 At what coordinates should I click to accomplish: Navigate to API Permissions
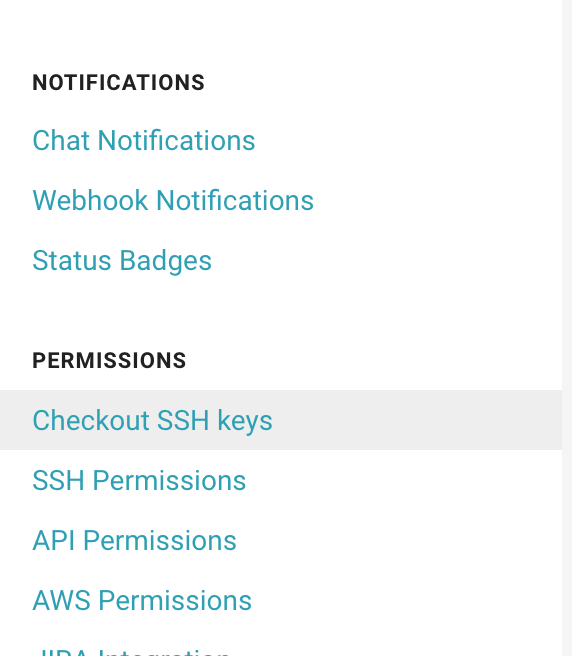coord(134,540)
